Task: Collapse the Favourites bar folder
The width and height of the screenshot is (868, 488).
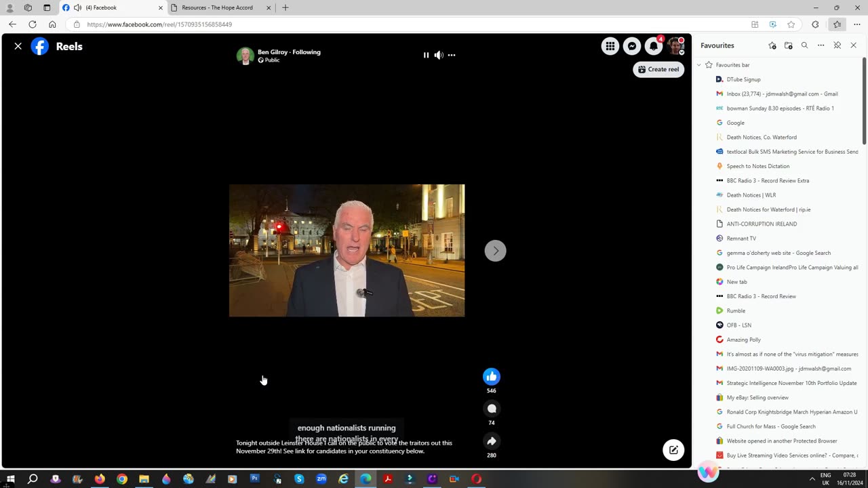Action: [699, 65]
